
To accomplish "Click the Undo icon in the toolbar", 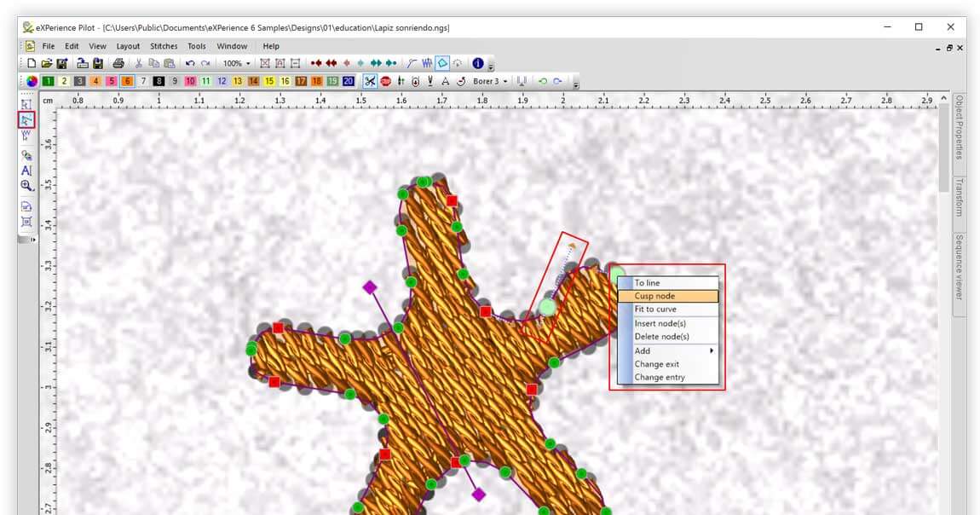I will point(190,63).
